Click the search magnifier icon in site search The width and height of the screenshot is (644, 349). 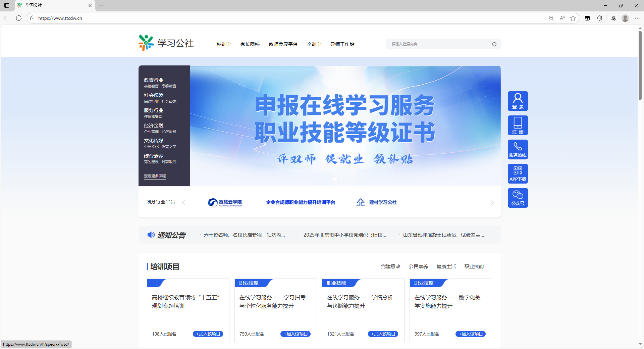coord(494,44)
